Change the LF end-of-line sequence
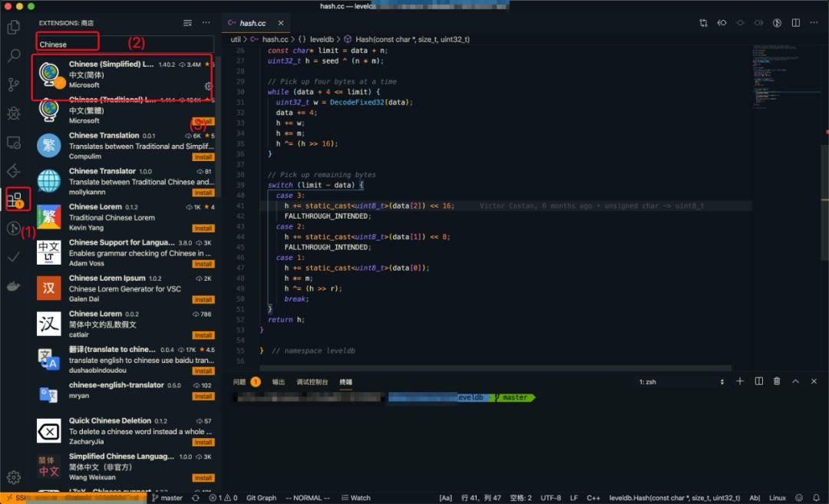Screen dimensions: 829x504 point(573,498)
